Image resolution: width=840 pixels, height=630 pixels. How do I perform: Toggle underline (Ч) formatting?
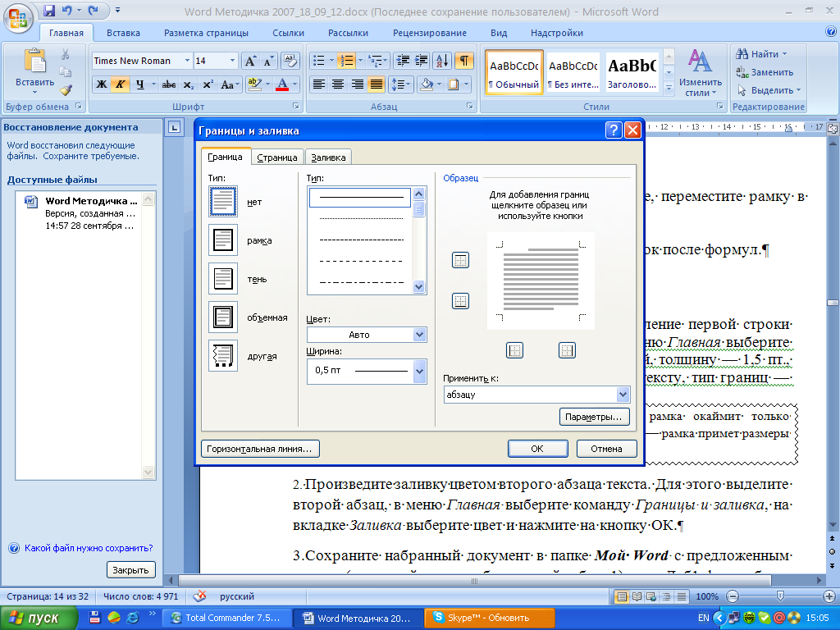[139, 84]
